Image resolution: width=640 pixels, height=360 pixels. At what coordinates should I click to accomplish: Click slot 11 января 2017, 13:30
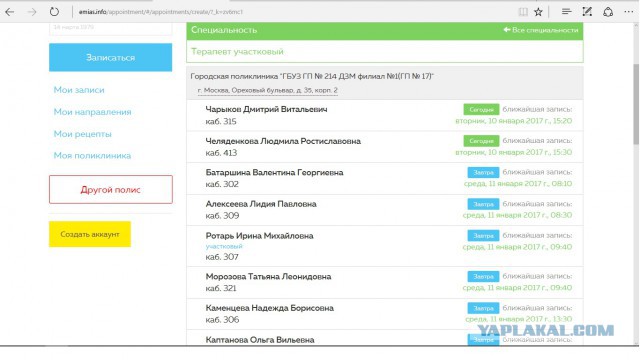(518, 319)
